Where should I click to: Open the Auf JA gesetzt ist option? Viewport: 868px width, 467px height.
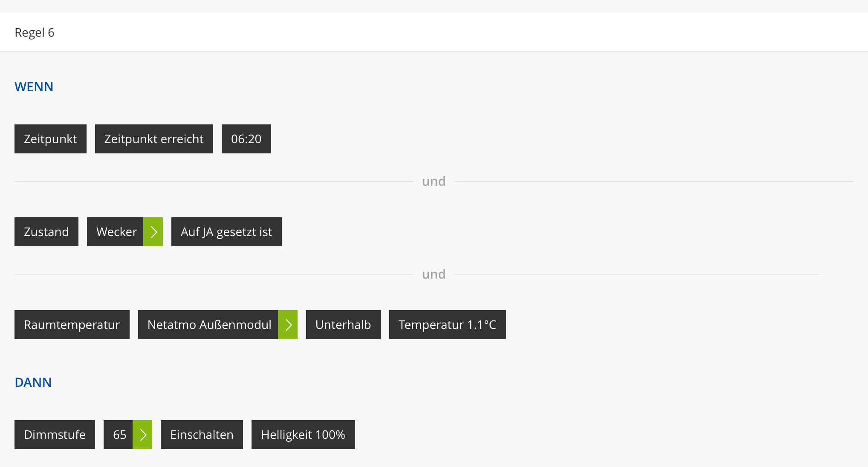click(226, 232)
